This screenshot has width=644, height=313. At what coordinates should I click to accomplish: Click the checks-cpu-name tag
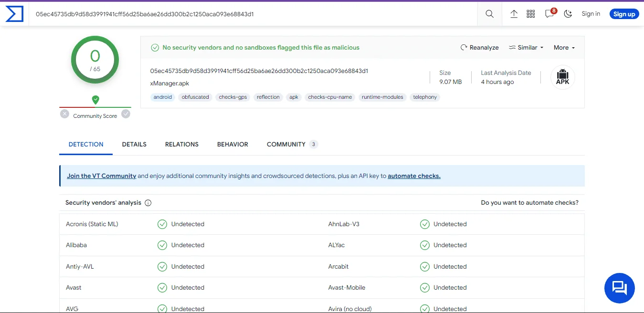pos(330,97)
